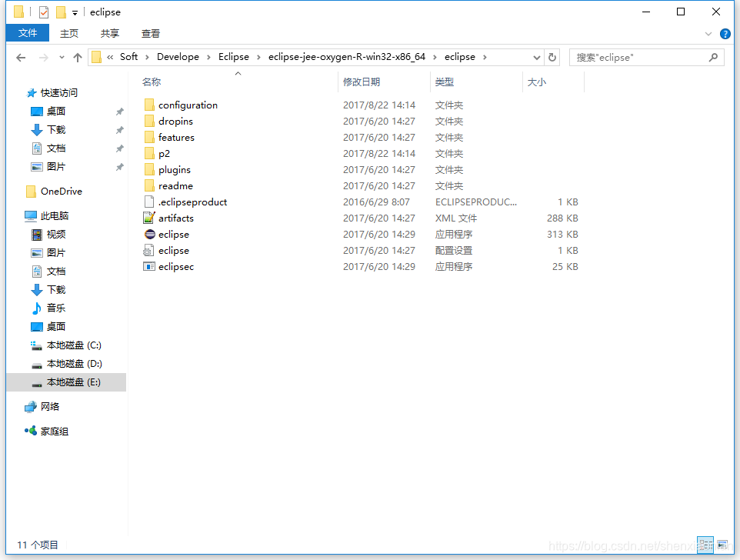Expand chevron after eclipse-jee-oxygen folder

[x=435, y=57]
